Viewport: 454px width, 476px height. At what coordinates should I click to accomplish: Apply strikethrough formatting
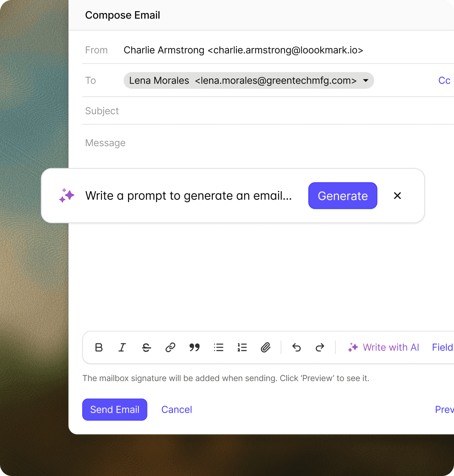point(146,347)
